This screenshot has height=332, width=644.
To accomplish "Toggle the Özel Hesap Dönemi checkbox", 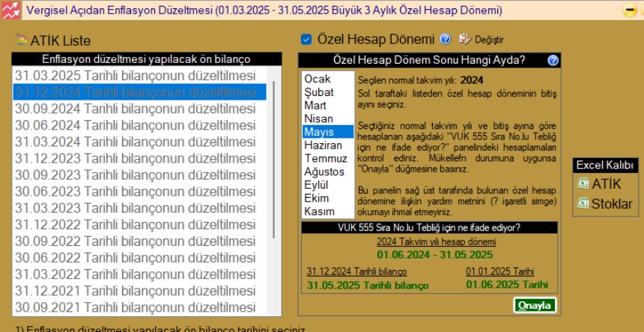I will [306, 40].
